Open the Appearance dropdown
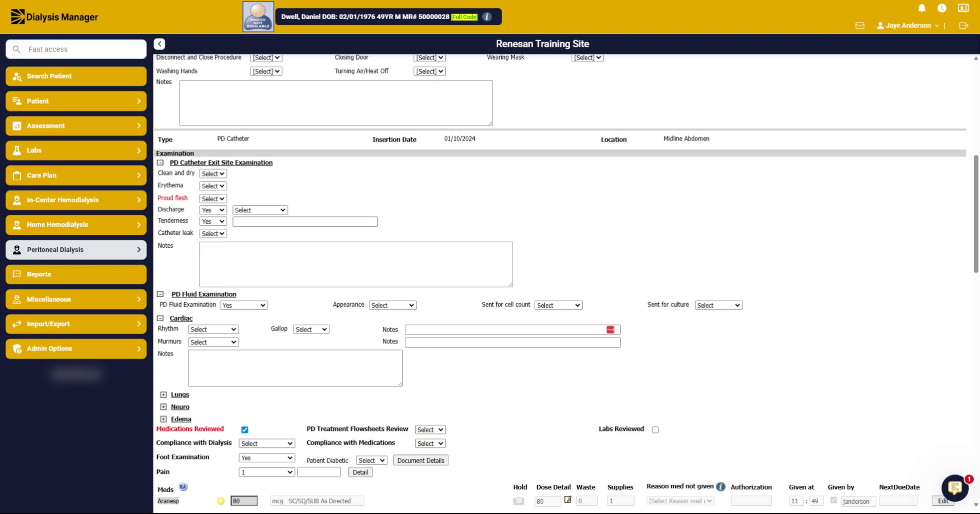This screenshot has width=980, height=514. pos(392,305)
